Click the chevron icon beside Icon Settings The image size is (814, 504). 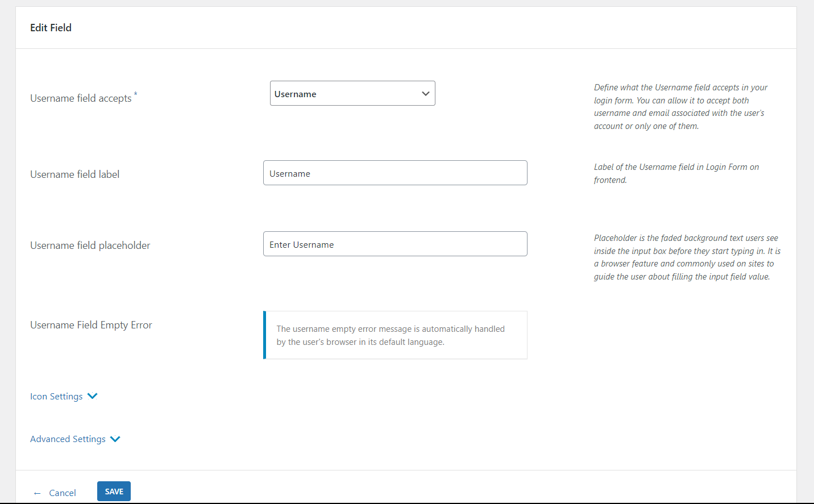pyautogui.click(x=93, y=396)
